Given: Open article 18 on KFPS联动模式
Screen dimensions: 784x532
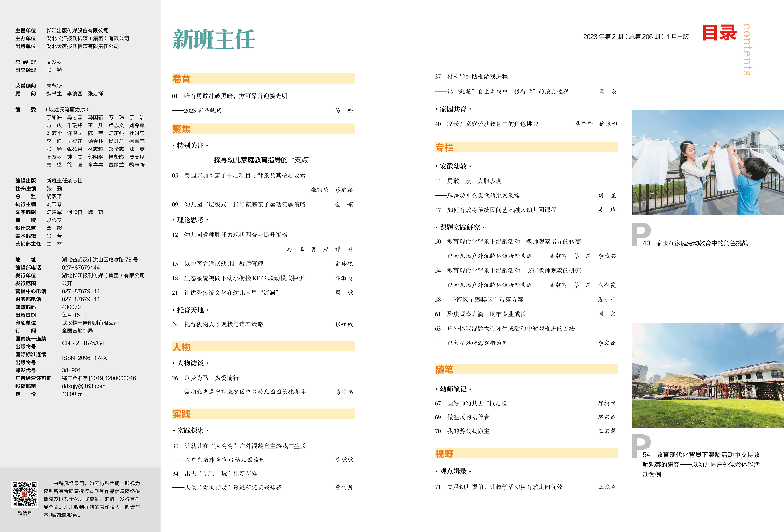Looking at the screenshot, I should coord(244,278).
